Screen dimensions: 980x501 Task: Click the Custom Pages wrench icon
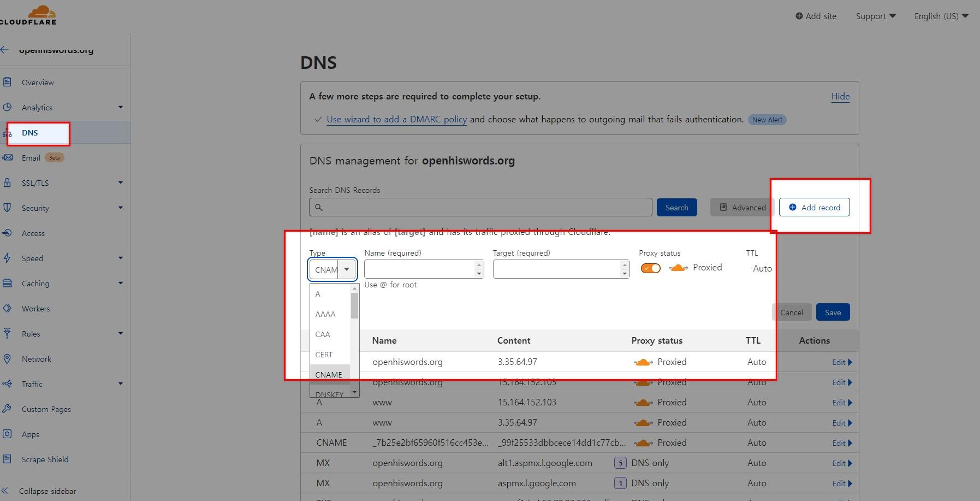click(7, 409)
